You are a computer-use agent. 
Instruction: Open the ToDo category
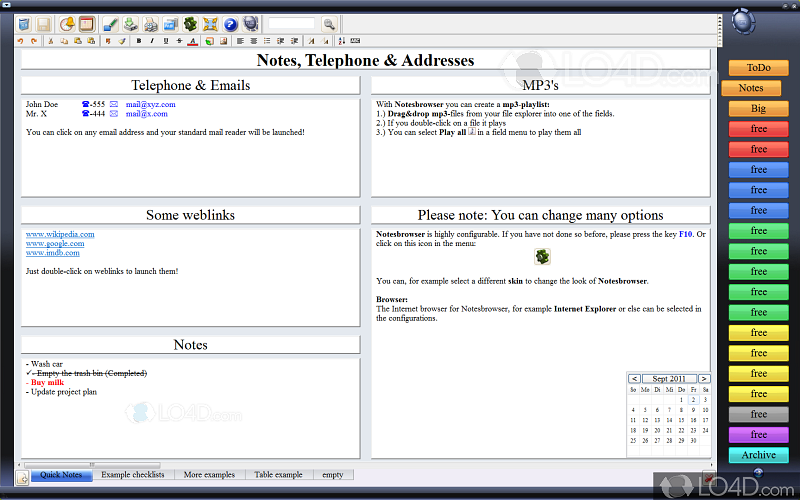click(759, 68)
